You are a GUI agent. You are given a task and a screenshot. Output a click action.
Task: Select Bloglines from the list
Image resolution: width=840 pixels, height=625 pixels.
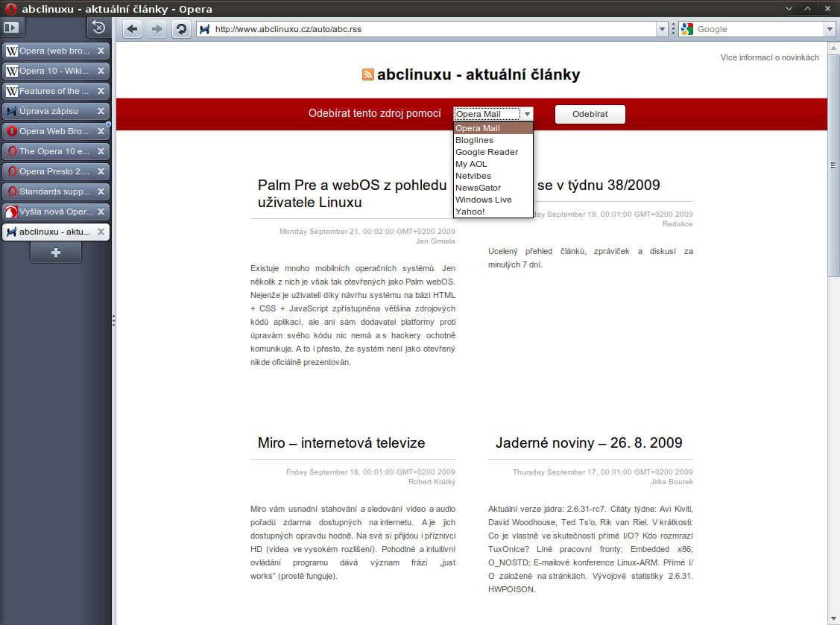493,140
